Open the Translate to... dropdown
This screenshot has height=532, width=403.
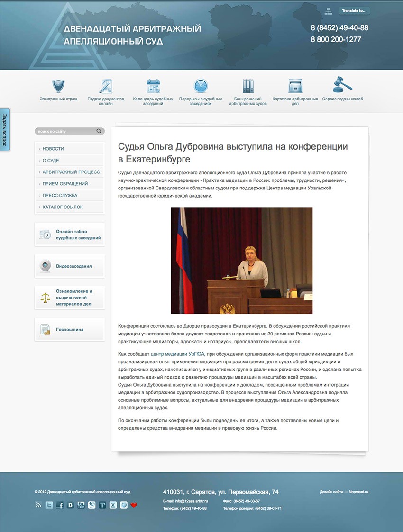(354, 10)
